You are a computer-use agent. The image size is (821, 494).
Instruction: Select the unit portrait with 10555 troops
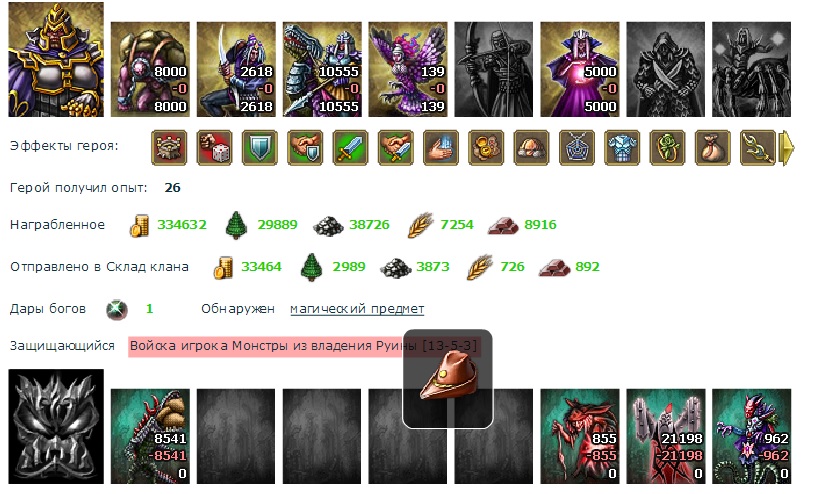coord(322,69)
